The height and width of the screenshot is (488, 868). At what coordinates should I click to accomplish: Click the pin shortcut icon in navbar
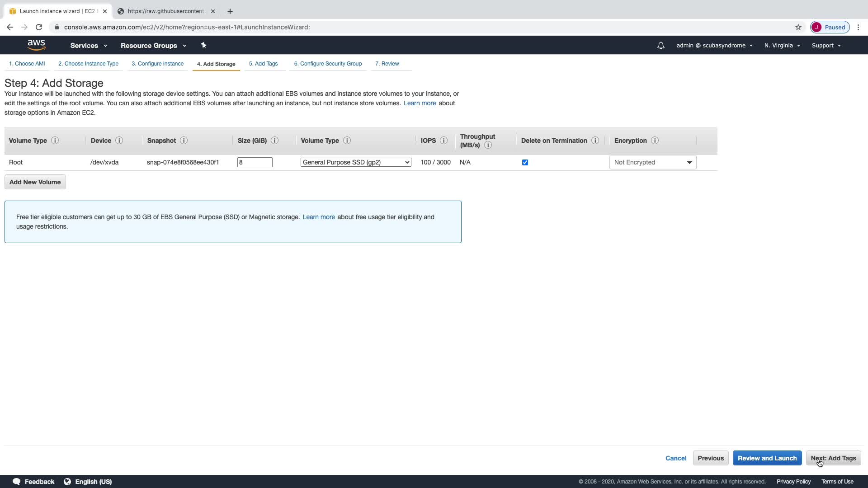(x=203, y=45)
